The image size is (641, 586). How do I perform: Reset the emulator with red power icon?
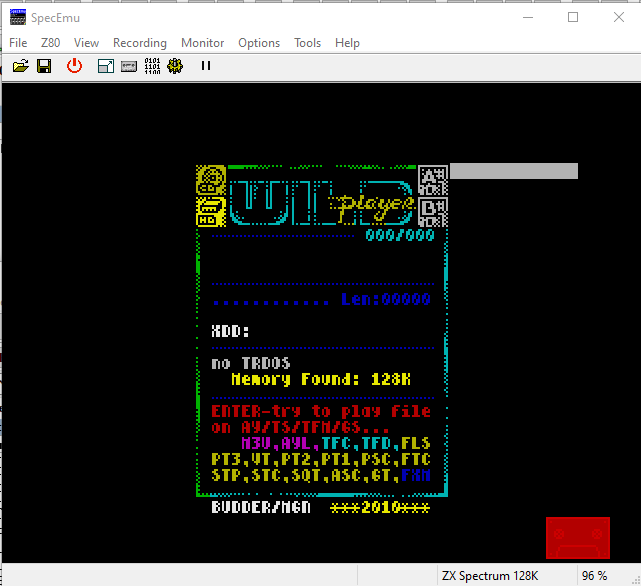74,66
